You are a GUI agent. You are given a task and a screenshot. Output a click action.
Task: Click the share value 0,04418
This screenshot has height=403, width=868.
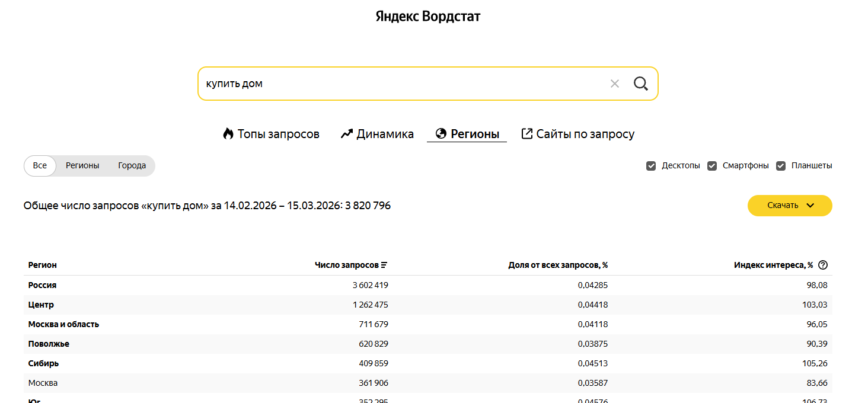[x=593, y=305]
